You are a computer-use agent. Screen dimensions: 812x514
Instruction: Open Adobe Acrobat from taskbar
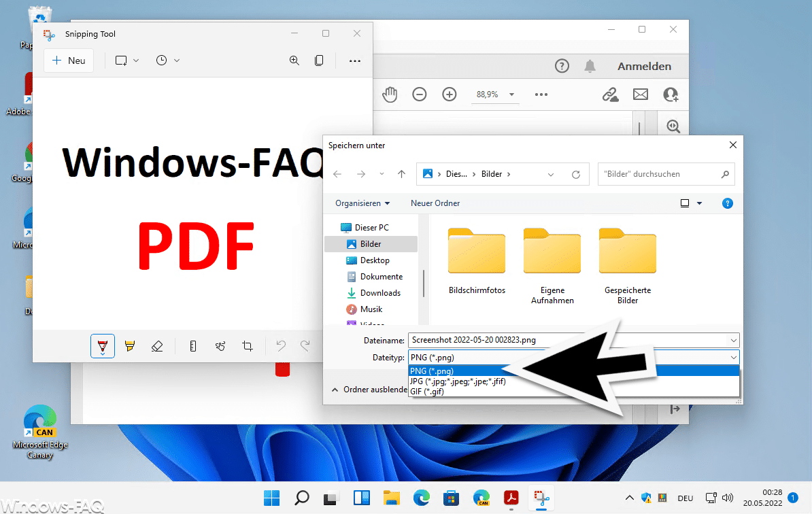click(x=511, y=498)
